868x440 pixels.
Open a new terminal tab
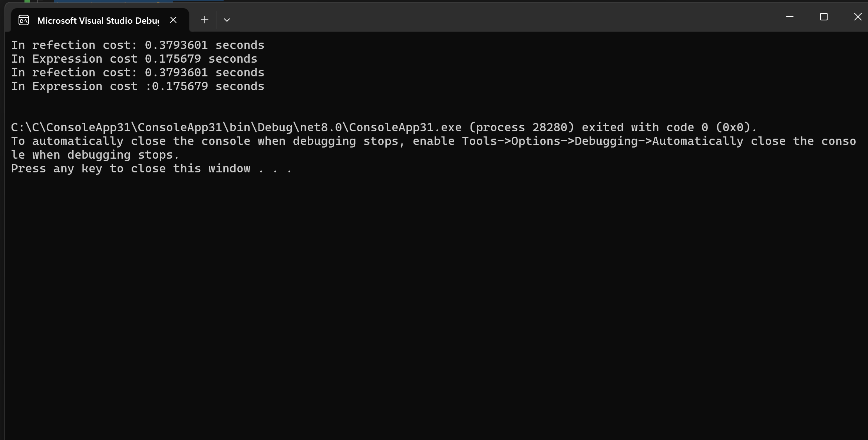[x=204, y=20]
